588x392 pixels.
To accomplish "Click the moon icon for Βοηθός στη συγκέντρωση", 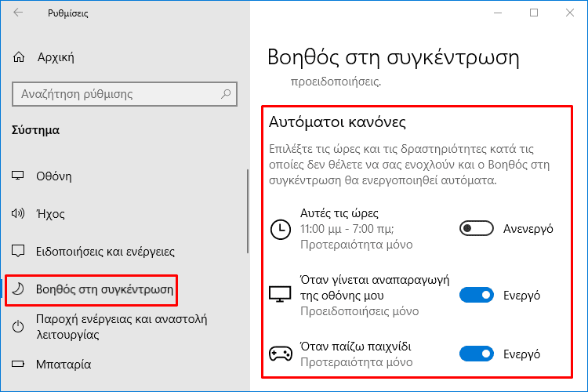I will [18, 289].
